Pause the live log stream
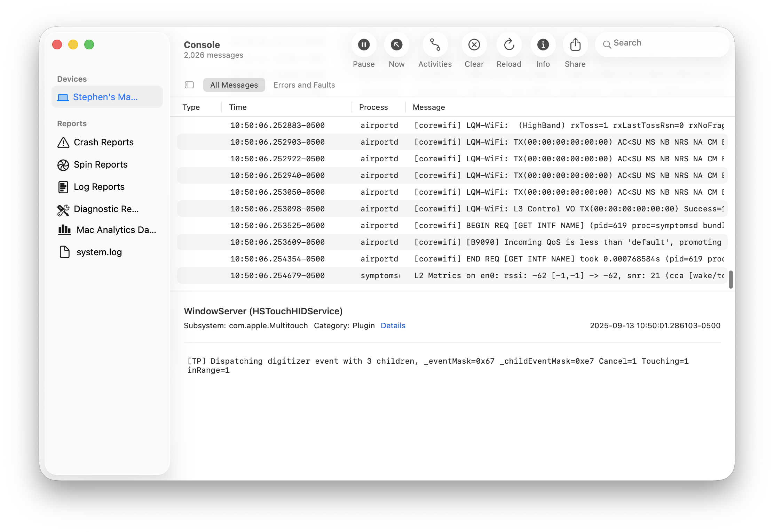774x532 pixels. [364, 45]
